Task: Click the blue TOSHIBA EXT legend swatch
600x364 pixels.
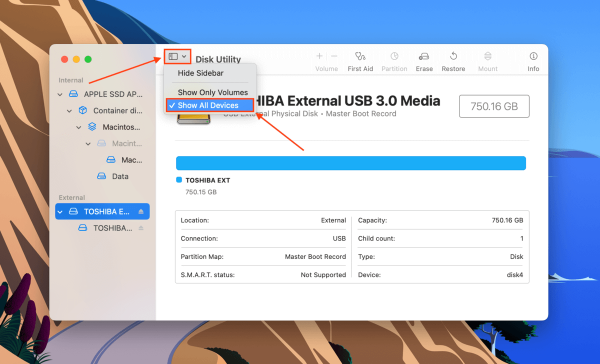Action: tap(179, 180)
